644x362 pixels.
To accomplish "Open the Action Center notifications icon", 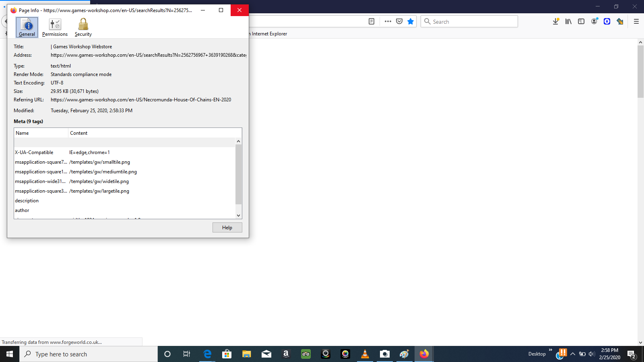I will 632,354.
